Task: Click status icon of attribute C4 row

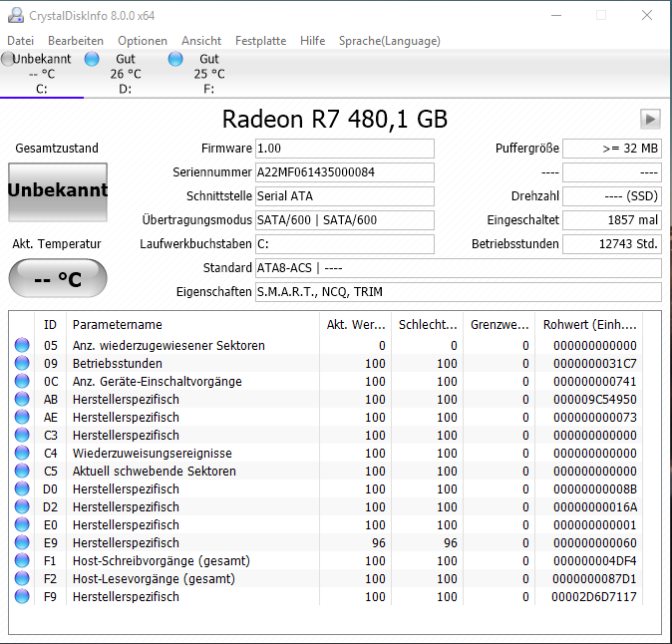Action: [x=22, y=454]
